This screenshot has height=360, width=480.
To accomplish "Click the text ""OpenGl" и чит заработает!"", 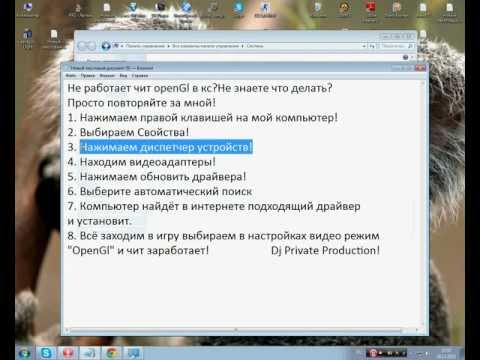I will [x=138, y=250].
